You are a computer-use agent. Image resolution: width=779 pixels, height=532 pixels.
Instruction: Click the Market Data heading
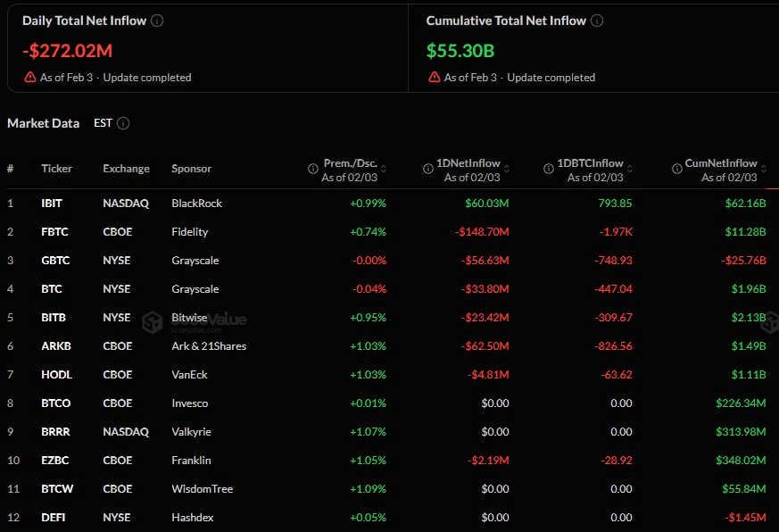pyautogui.click(x=43, y=123)
